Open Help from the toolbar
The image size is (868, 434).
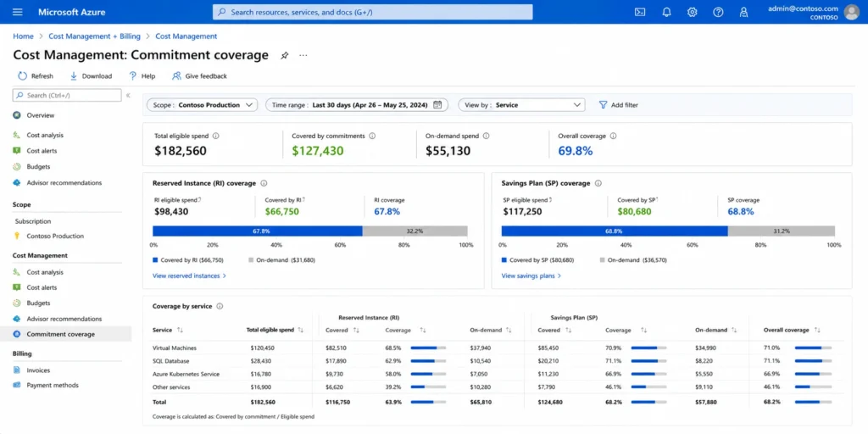click(142, 75)
